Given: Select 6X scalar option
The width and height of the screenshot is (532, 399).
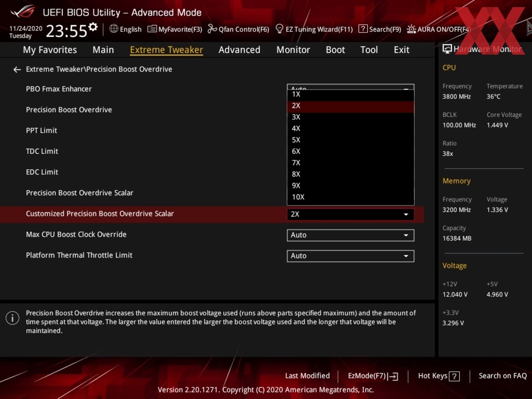Looking at the screenshot, I should [350, 151].
